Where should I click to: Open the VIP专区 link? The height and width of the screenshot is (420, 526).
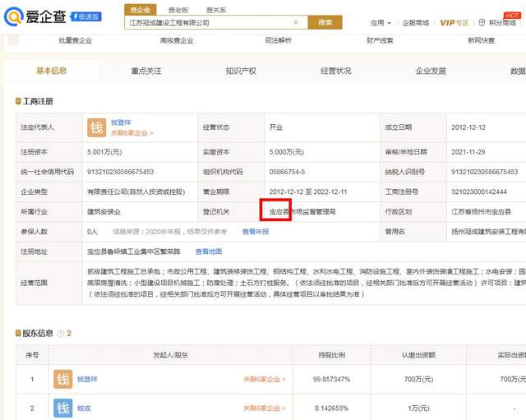[454, 23]
